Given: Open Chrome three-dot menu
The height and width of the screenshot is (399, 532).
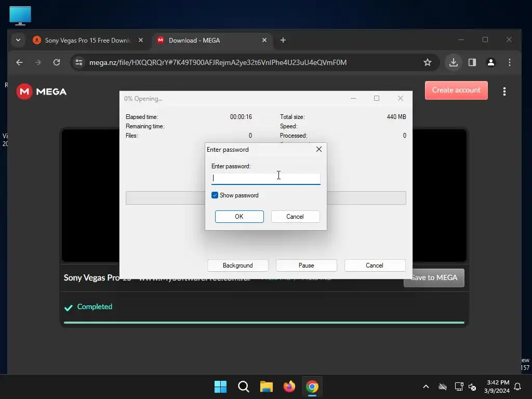Looking at the screenshot, I should 510,62.
